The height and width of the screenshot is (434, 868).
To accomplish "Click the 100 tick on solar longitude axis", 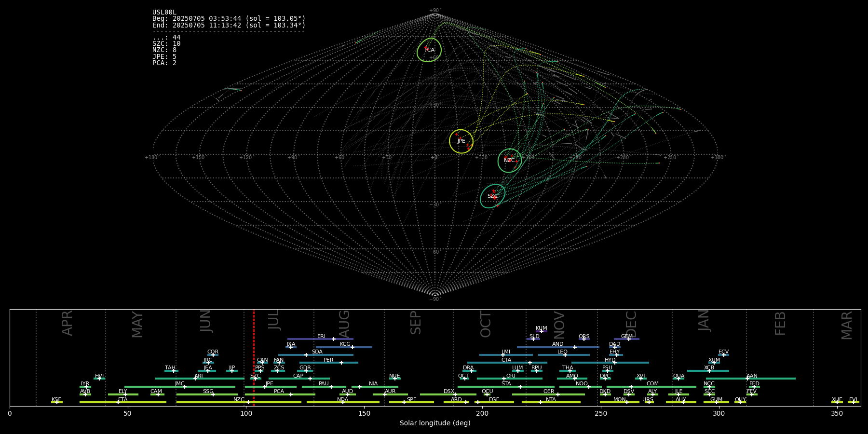I will point(246,413).
